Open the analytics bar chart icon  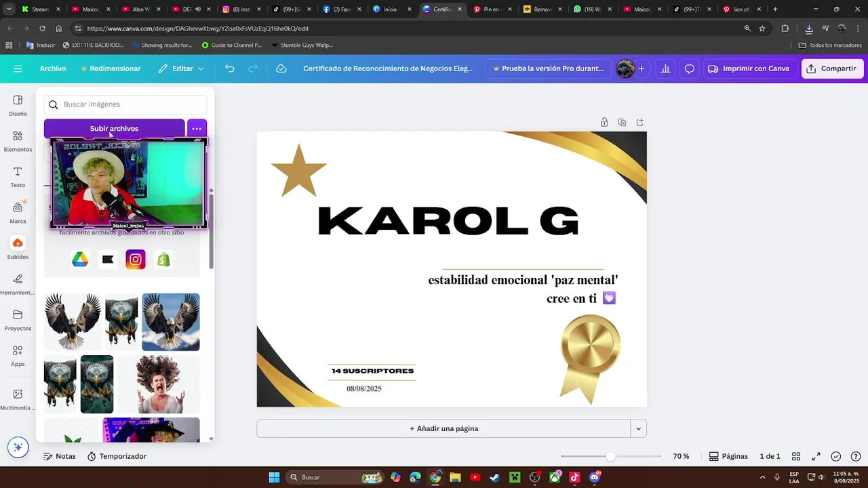(665, 68)
